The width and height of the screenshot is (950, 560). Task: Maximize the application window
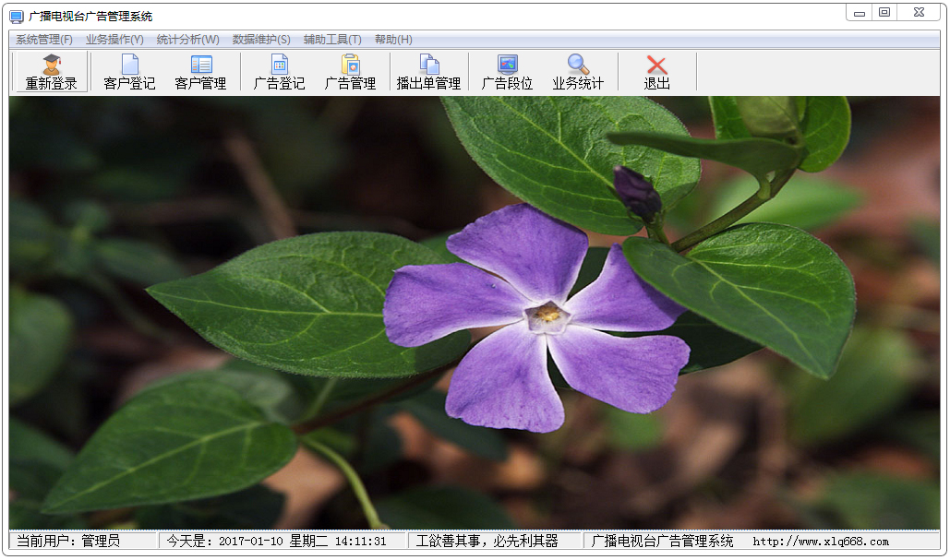click(884, 13)
